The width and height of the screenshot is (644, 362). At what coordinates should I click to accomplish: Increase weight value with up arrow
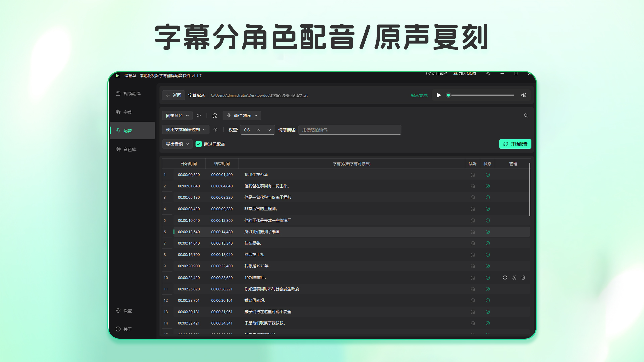258,130
